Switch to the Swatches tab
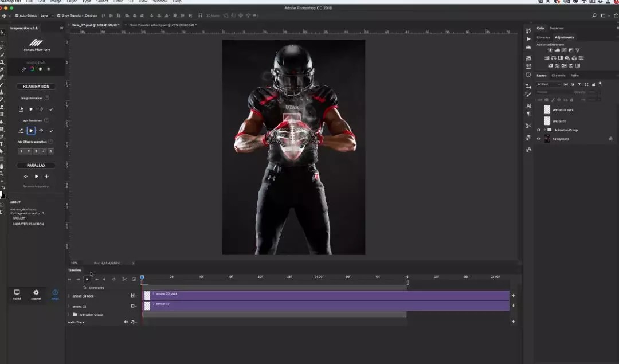This screenshot has width=619, height=364. 557,28
